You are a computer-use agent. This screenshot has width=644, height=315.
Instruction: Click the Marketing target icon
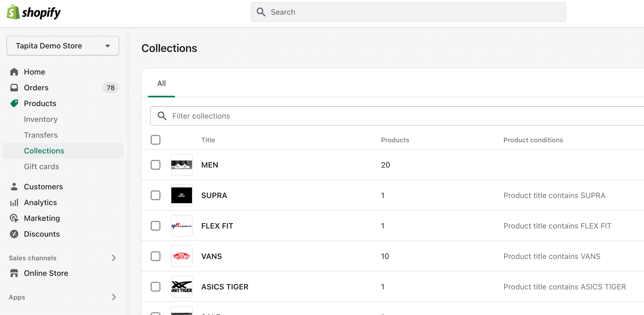14,218
